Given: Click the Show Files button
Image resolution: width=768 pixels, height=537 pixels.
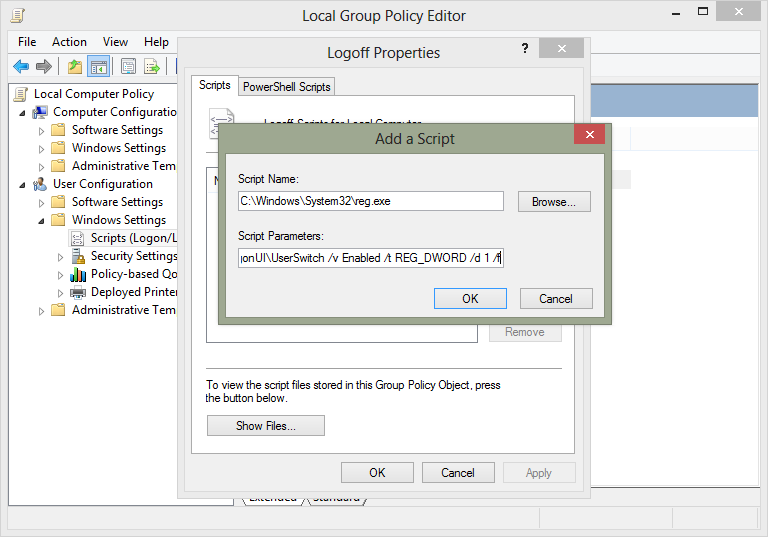Looking at the screenshot, I should tap(265, 426).
